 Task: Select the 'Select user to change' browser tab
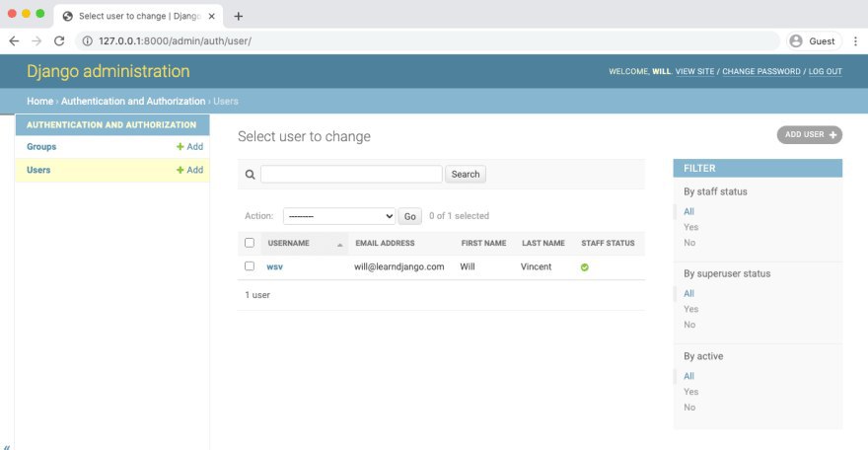[x=138, y=16]
